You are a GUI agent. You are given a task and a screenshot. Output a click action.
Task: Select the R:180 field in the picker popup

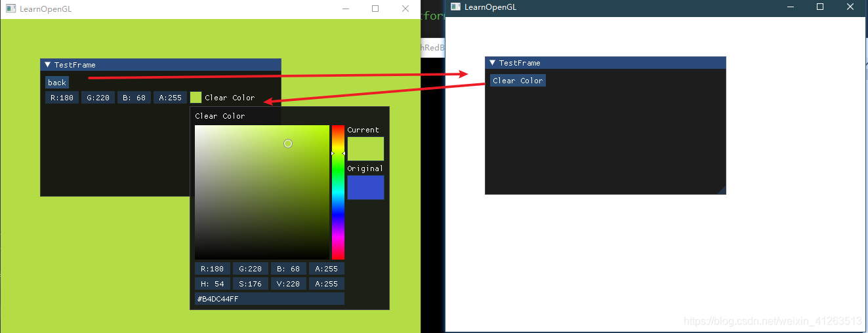coord(213,269)
